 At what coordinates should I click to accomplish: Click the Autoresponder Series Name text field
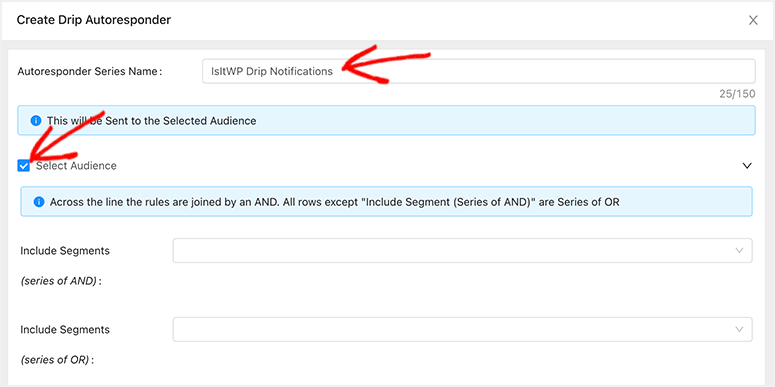pos(478,71)
